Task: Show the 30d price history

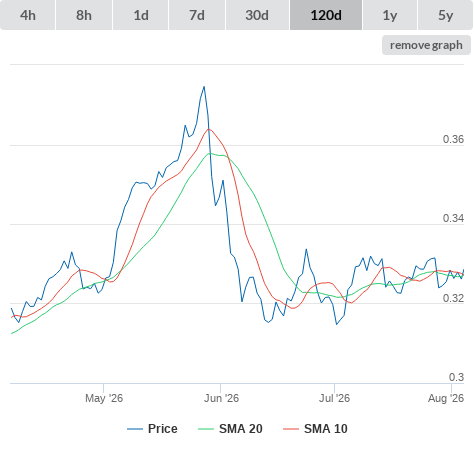Action: (257, 15)
